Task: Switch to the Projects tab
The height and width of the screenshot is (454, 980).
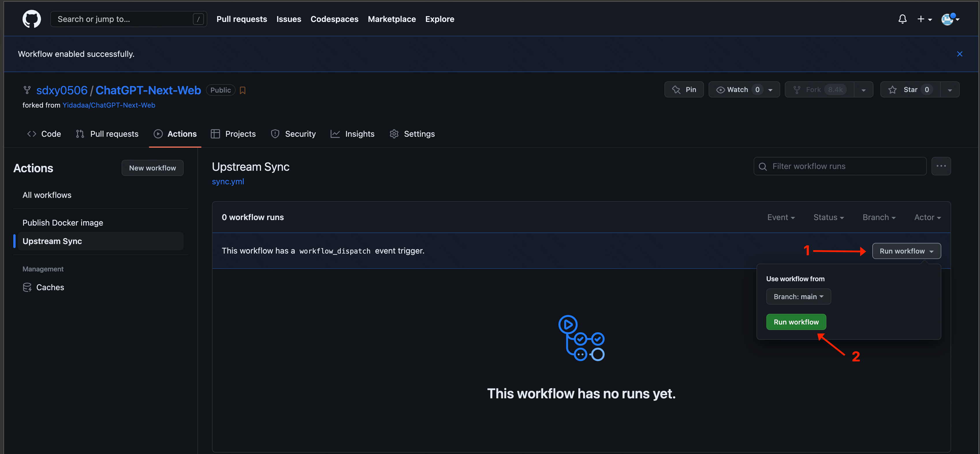Action: coord(233,134)
